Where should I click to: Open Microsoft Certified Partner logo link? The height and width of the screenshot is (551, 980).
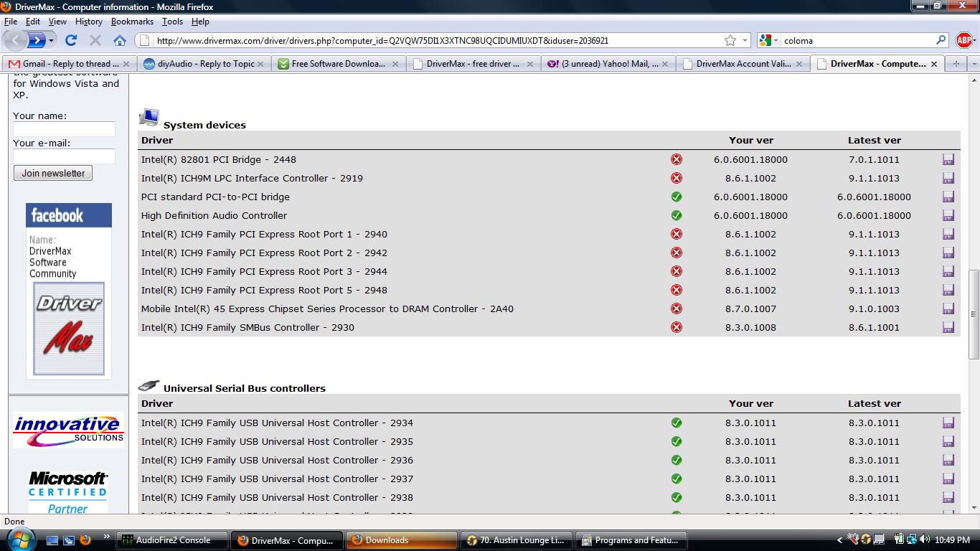click(x=68, y=492)
